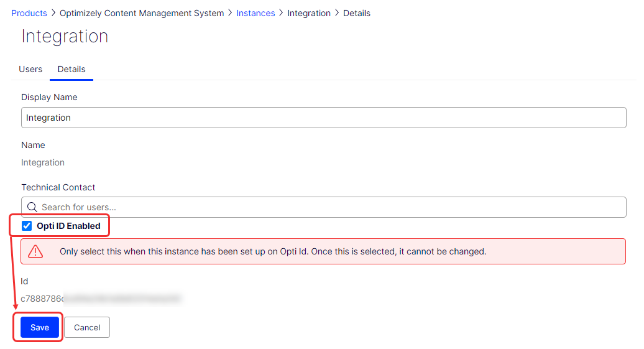The width and height of the screenshot is (644, 349).
Task: Go to the Instances breadcrumb link
Action: point(255,13)
